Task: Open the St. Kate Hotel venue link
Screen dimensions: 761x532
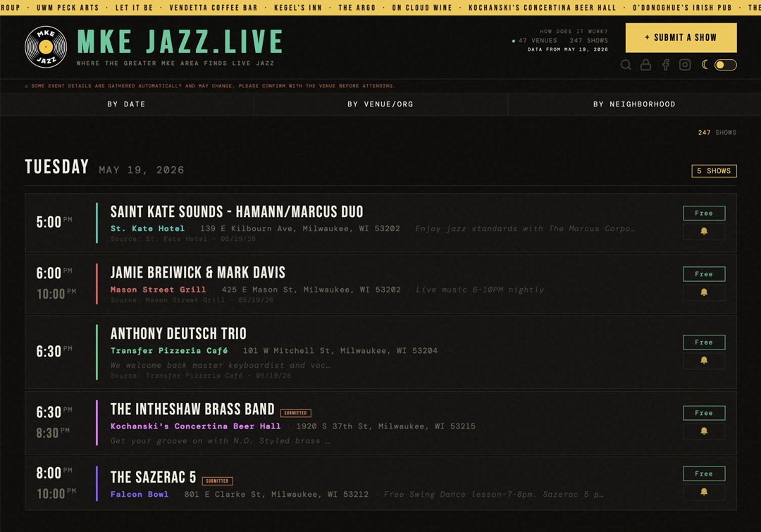Action: click(x=147, y=228)
